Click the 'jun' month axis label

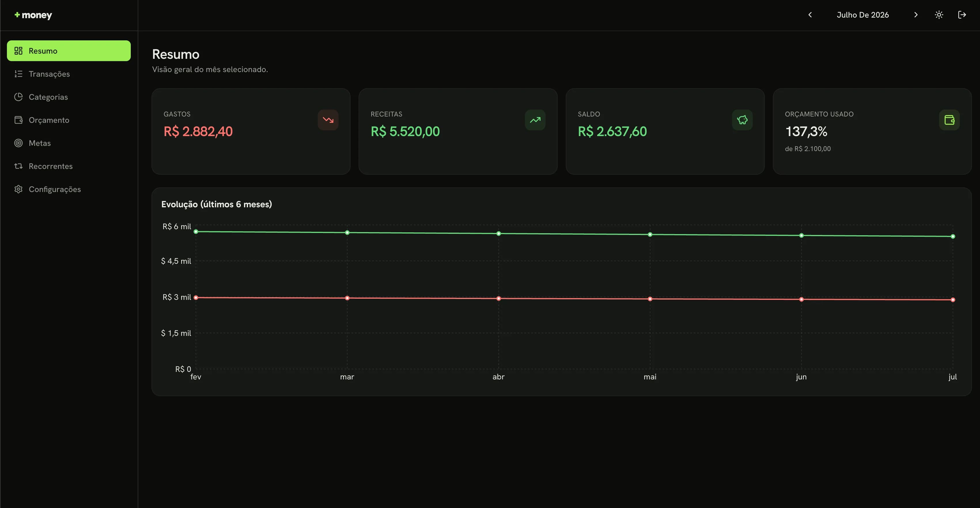point(801,377)
